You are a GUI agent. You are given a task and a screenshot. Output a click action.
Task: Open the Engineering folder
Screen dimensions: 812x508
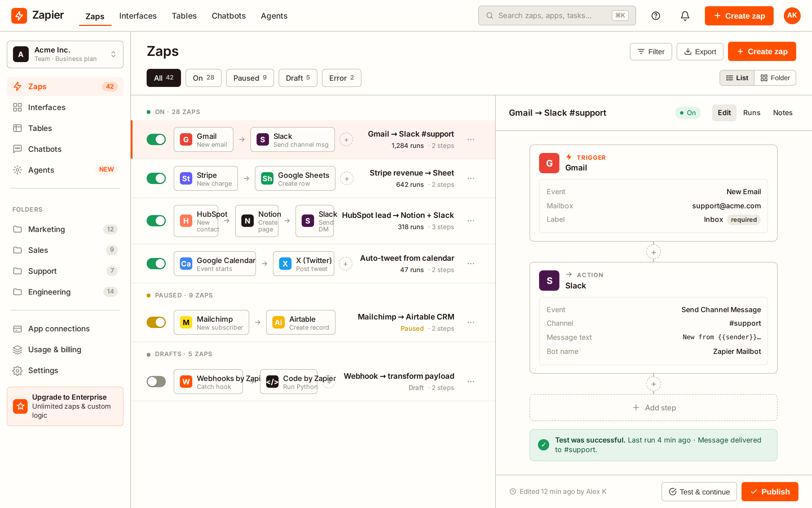[x=65, y=292]
